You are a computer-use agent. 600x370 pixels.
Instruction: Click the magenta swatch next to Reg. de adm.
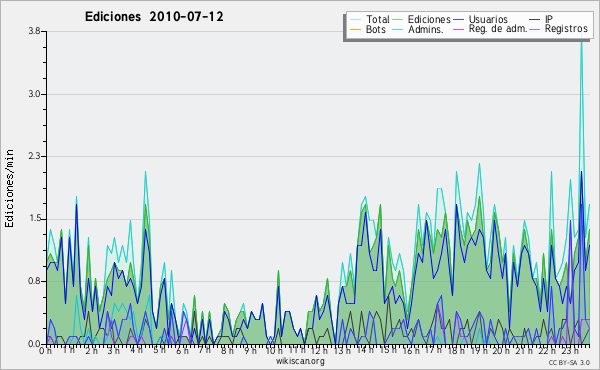point(458,29)
